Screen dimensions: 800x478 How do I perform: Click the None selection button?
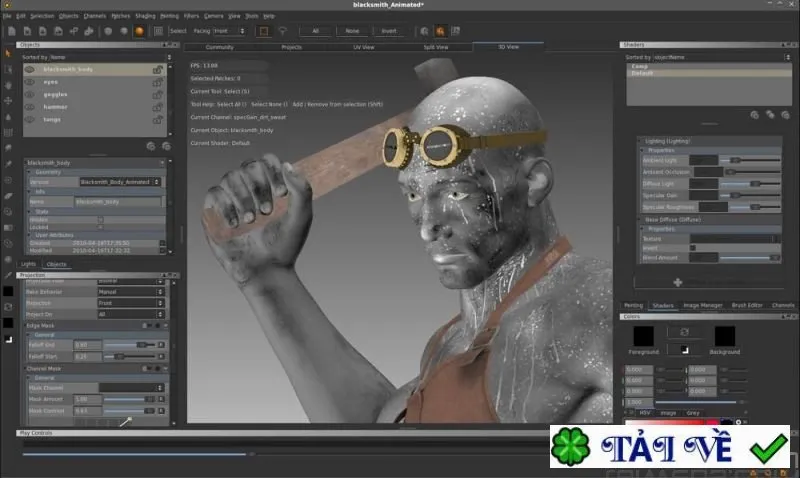coord(352,31)
